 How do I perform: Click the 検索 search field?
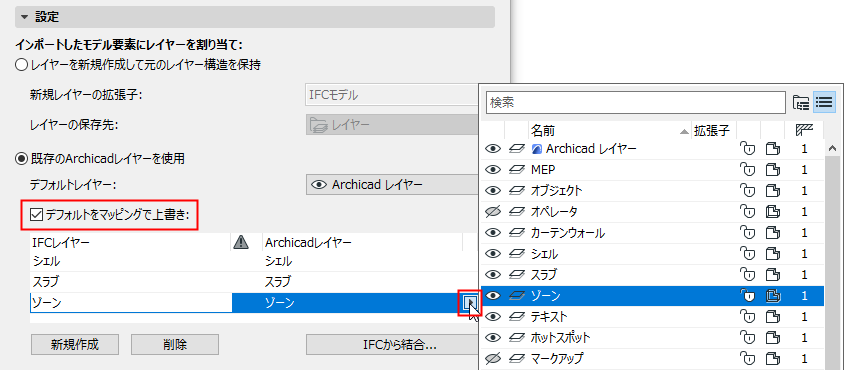636,102
